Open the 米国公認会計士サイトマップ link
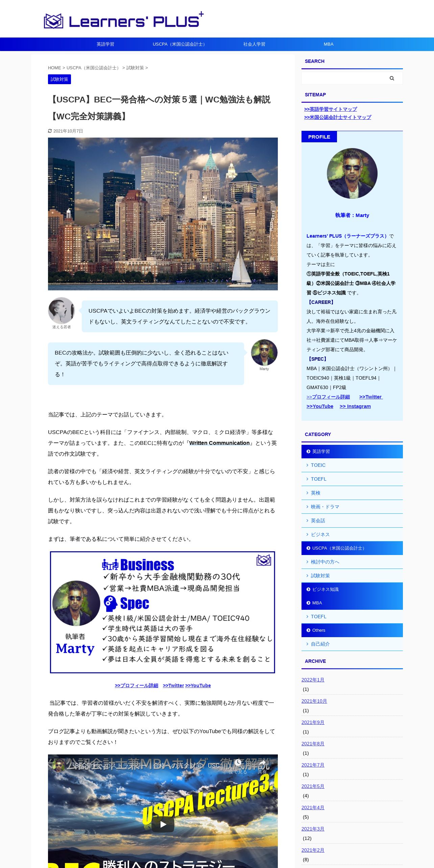 [338, 117]
